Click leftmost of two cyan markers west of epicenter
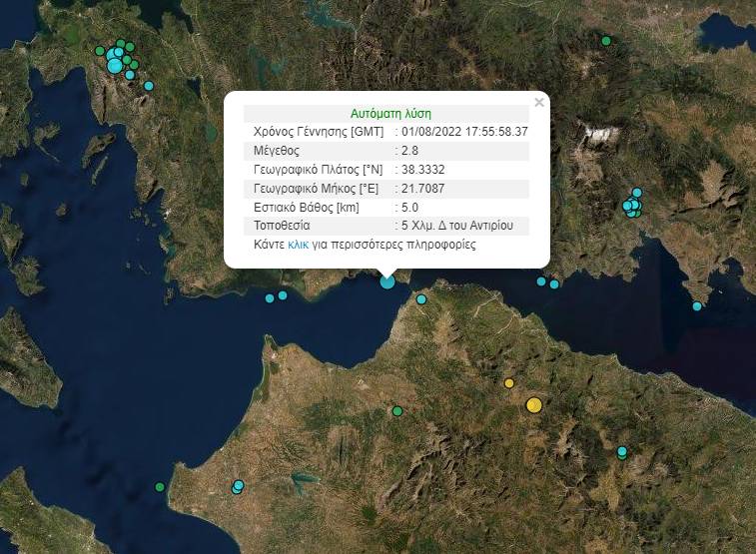Image resolution: width=756 pixels, height=554 pixels. (x=270, y=298)
